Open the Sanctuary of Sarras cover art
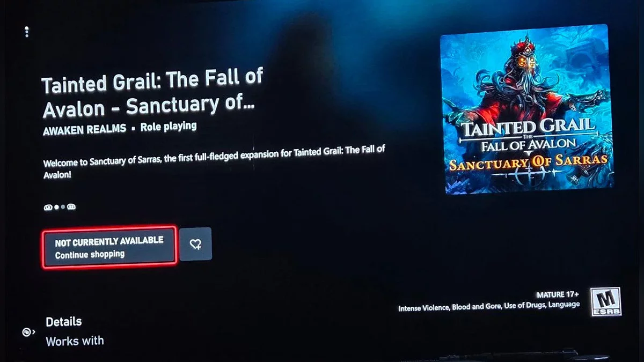The image size is (644, 362). (526, 109)
